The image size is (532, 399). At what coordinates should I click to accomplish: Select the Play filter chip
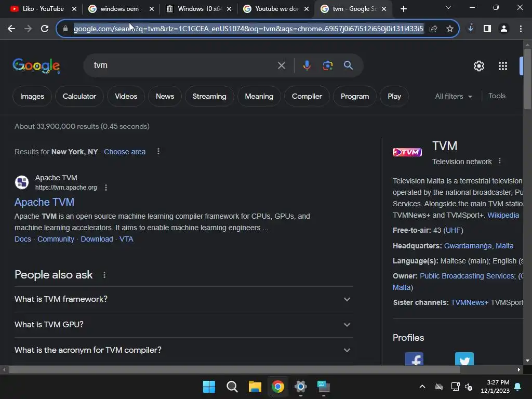click(394, 96)
